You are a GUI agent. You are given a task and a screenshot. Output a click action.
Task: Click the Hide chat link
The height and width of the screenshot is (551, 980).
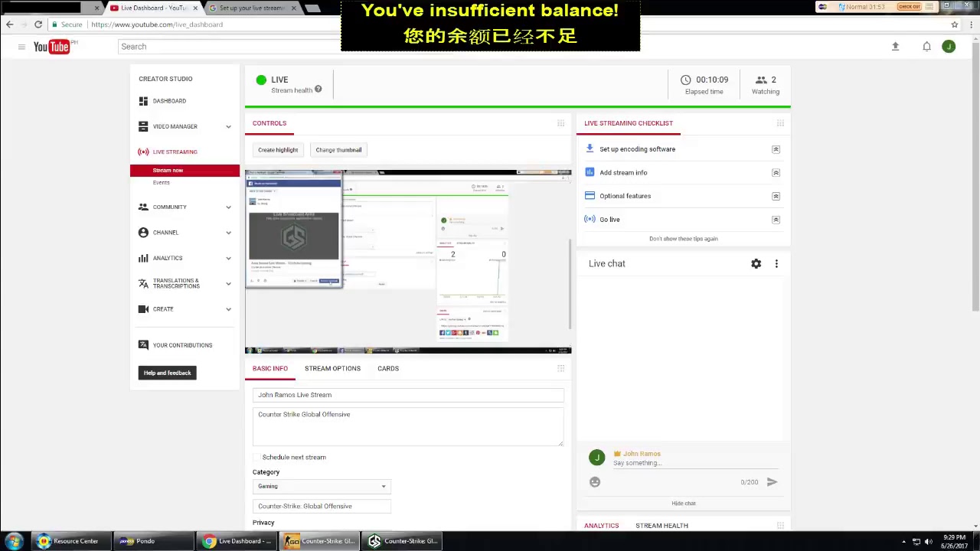coord(684,504)
